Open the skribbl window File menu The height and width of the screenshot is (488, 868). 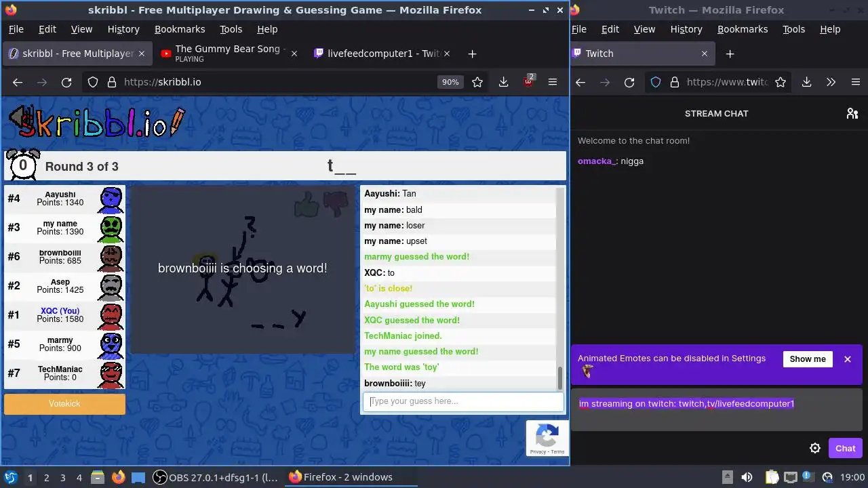16,29
